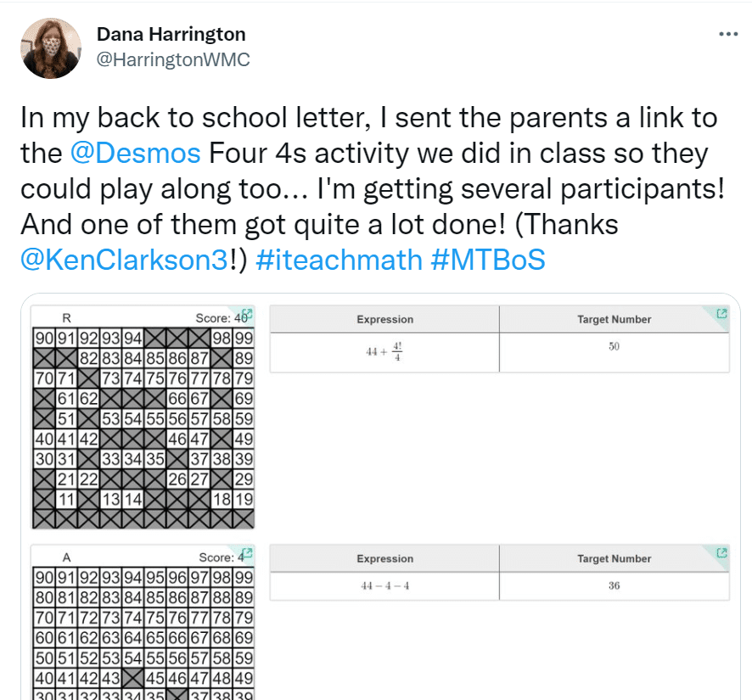This screenshot has height=700, width=752.
Task: Click the top table's Target Number header
Action: pos(614,319)
